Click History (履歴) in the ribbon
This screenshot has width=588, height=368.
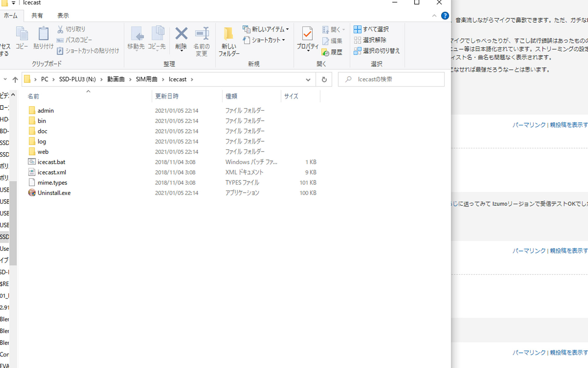click(x=332, y=52)
